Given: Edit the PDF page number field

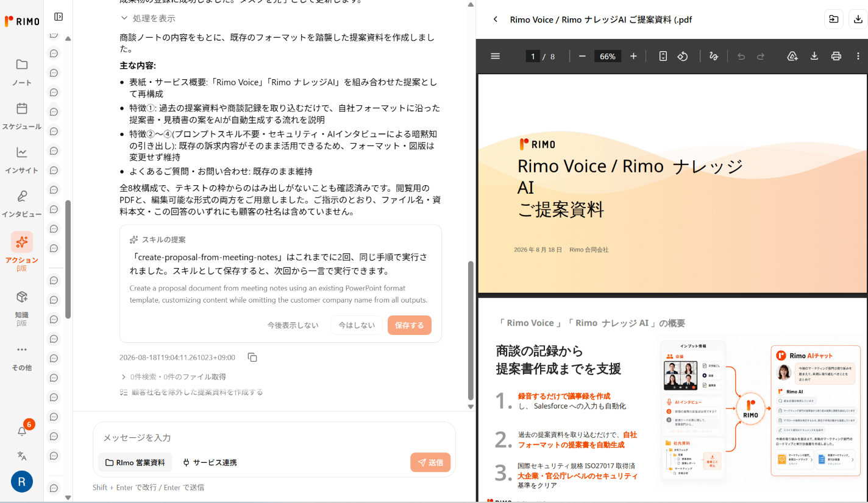Looking at the screenshot, I should coord(532,56).
